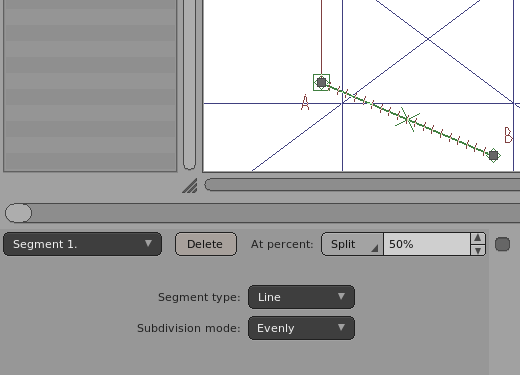Click the canvas horizontal scrollbar
The height and width of the screenshot is (375, 520).
(x=362, y=185)
